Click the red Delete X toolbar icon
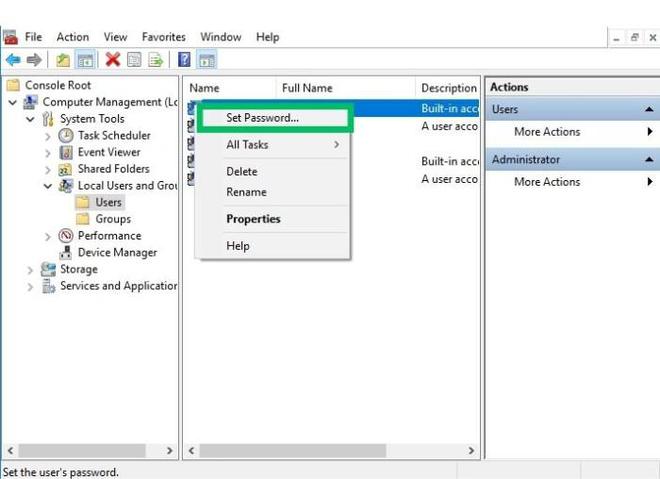 click(x=113, y=60)
